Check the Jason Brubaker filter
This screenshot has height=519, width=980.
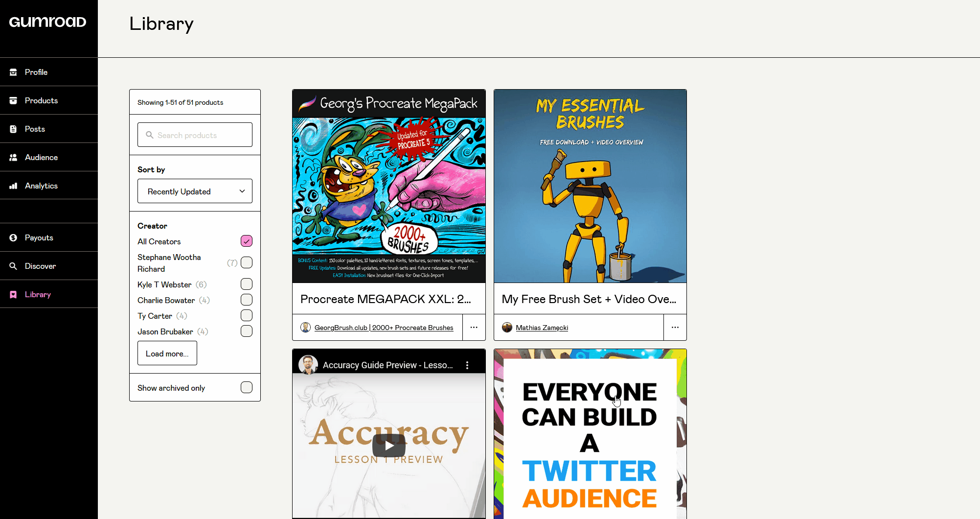[247, 331]
